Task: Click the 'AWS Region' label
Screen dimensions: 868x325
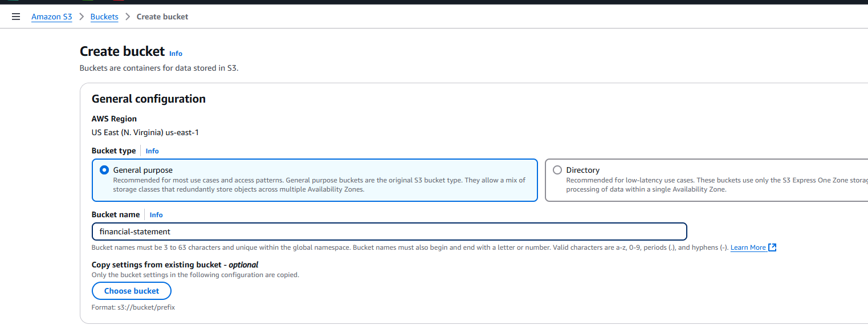Action: point(114,119)
